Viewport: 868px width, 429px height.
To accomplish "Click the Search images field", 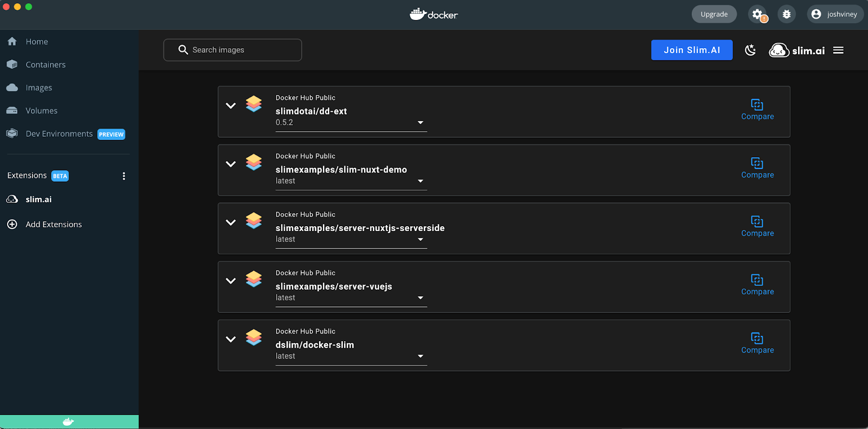I will click(x=233, y=50).
